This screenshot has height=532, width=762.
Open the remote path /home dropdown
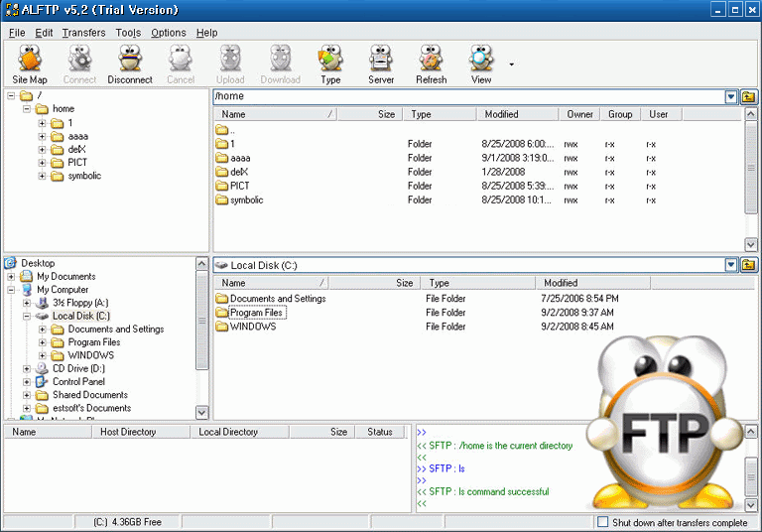[x=731, y=96]
